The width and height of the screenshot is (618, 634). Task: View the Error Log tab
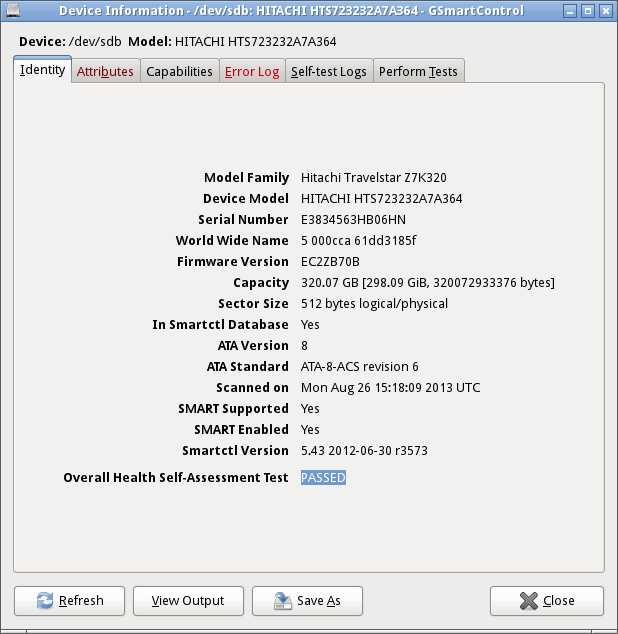pos(252,71)
